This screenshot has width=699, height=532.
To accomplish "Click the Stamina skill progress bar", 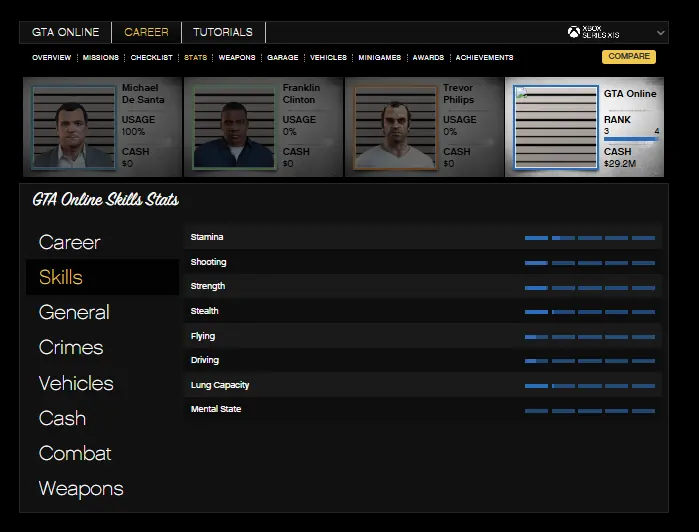I will tap(590, 238).
